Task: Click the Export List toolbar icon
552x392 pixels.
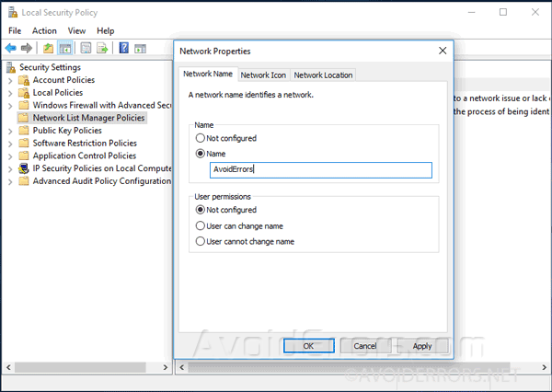Action: [103, 48]
